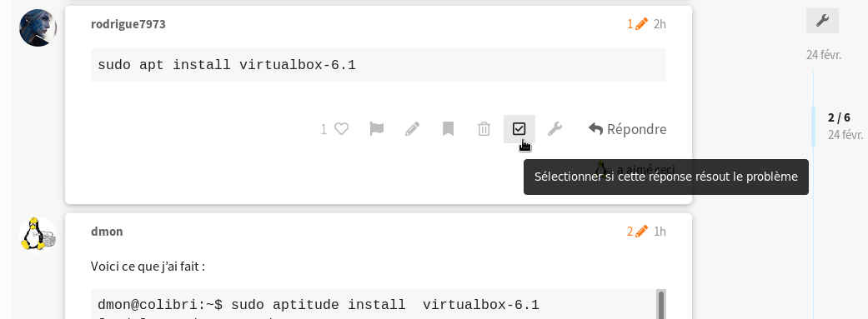Open rodrigue7973's profile via the username

(128, 24)
